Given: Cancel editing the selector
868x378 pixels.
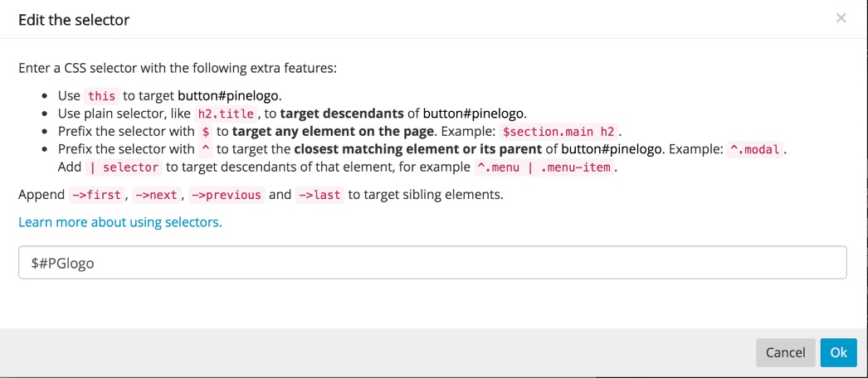Looking at the screenshot, I should (x=786, y=352).
